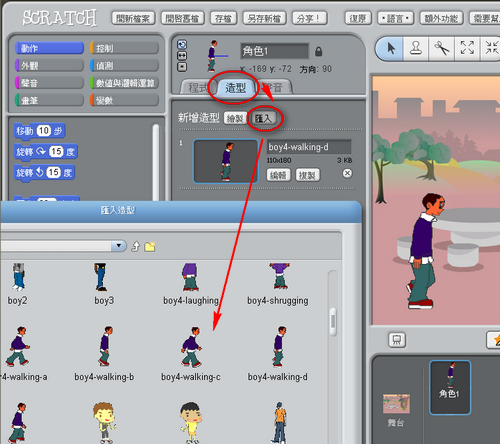Click the 編輯 edit costume button
Screen dimensions: 500x444
pyautogui.click(x=279, y=175)
